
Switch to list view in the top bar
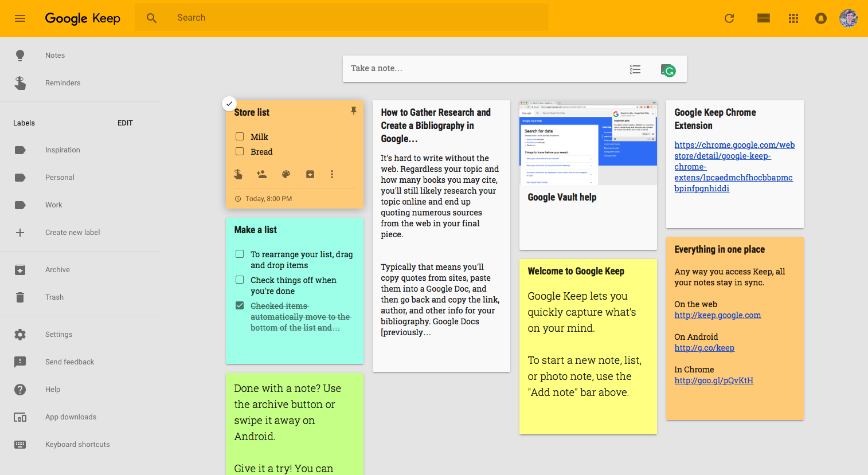[763, 18]
